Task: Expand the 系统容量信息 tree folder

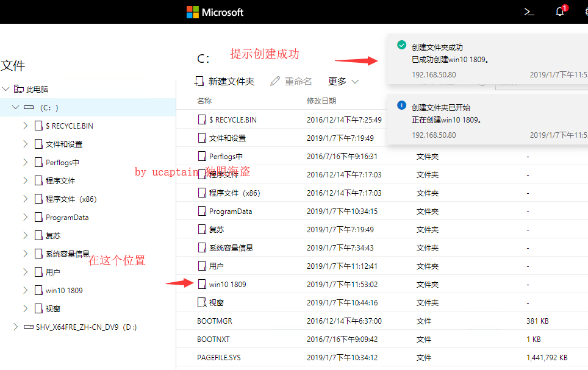Action: click(x=25, y=254)
